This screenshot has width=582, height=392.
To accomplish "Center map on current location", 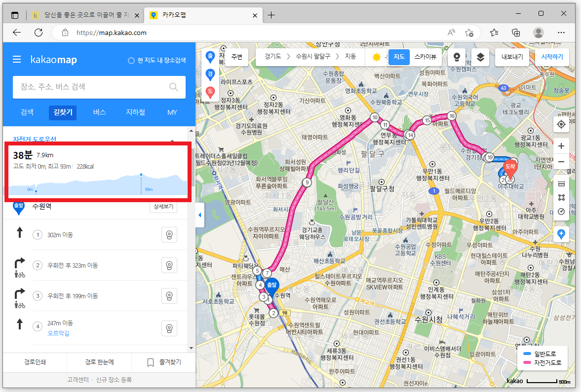I will pos(561,124).
